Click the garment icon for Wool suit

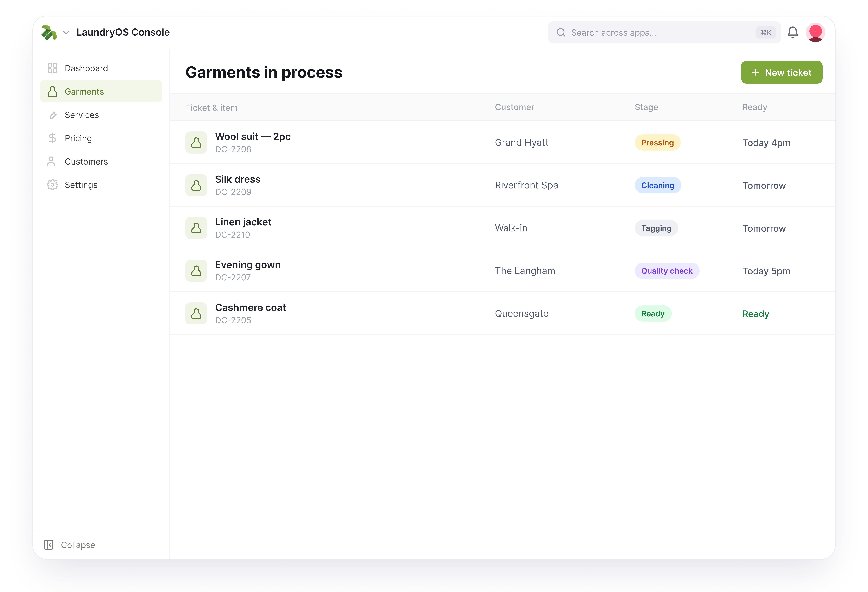pos(196,142)
